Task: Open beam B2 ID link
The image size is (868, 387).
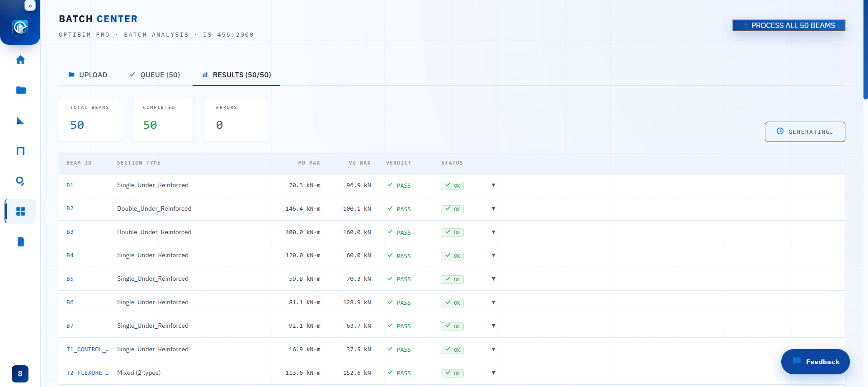Action: coord(70,208)
